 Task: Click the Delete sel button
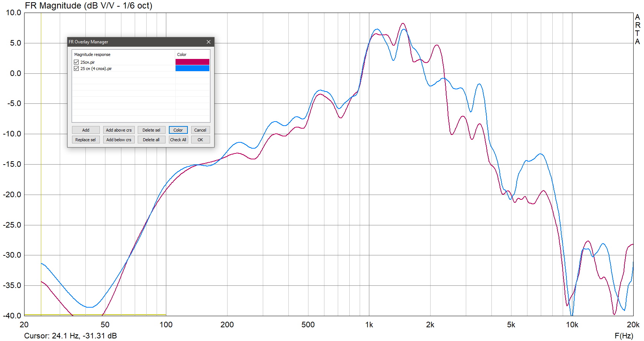[x=151, y=130]
